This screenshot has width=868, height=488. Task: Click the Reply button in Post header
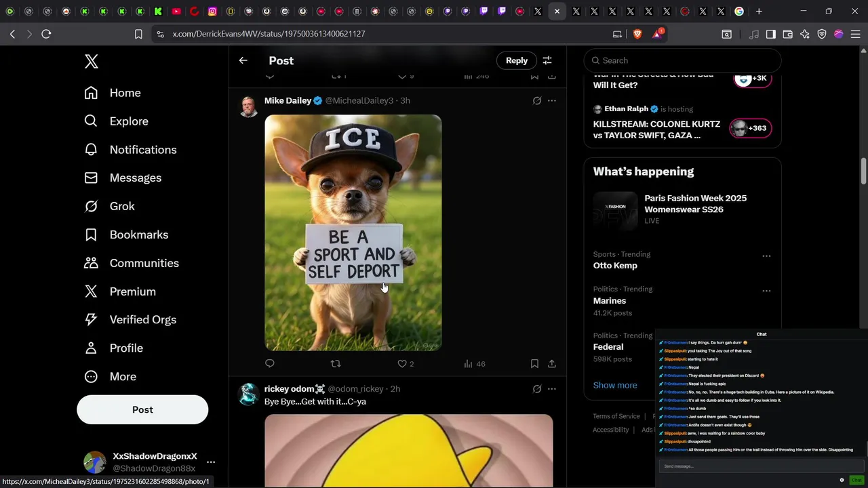coord(516,60)
